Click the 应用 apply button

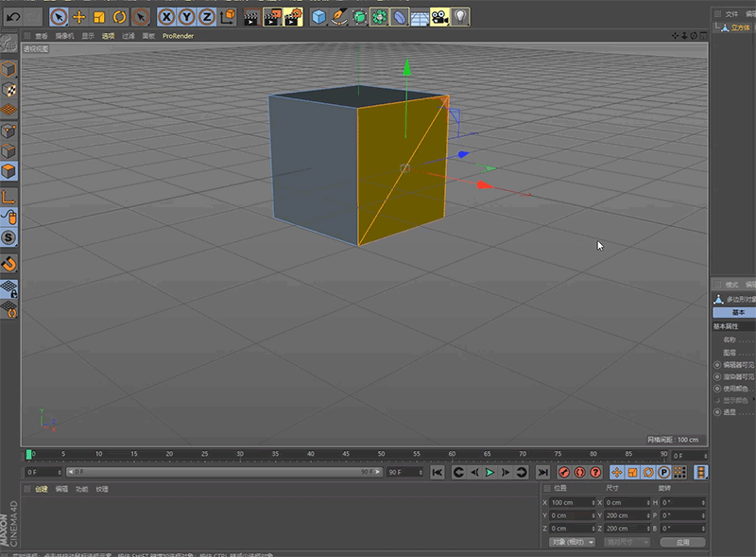coord(682,542)
